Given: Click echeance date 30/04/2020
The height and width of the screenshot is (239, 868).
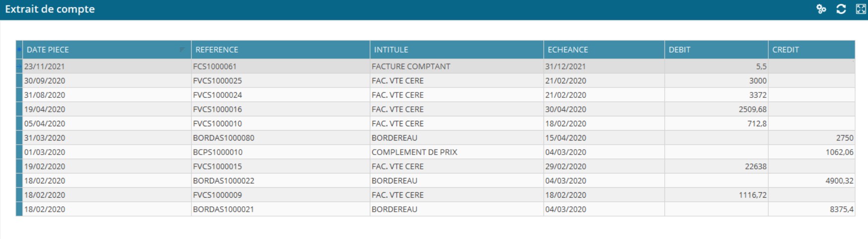Looking at the screenshot, I should tap(566, 109).
